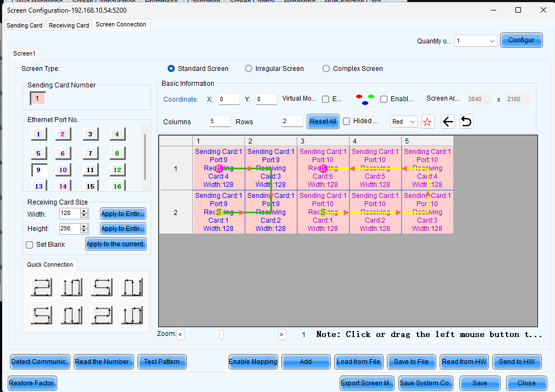Viewport: 555px width, 392px height.
Task: Click the Zoom increase arrow
Action: click(282, 334)
